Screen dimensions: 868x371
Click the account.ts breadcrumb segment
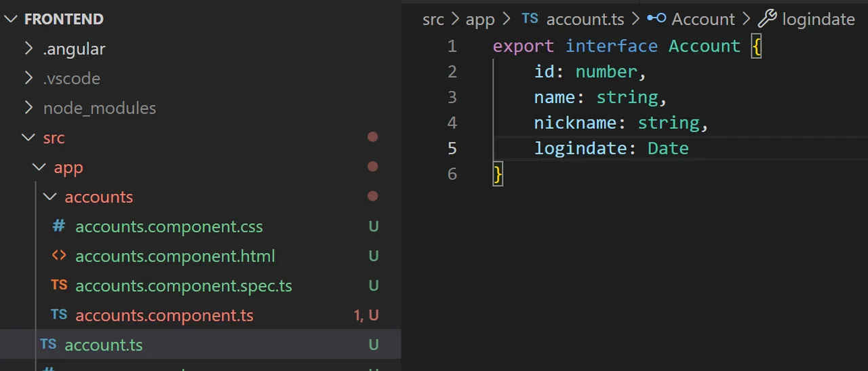click(585, 20)
